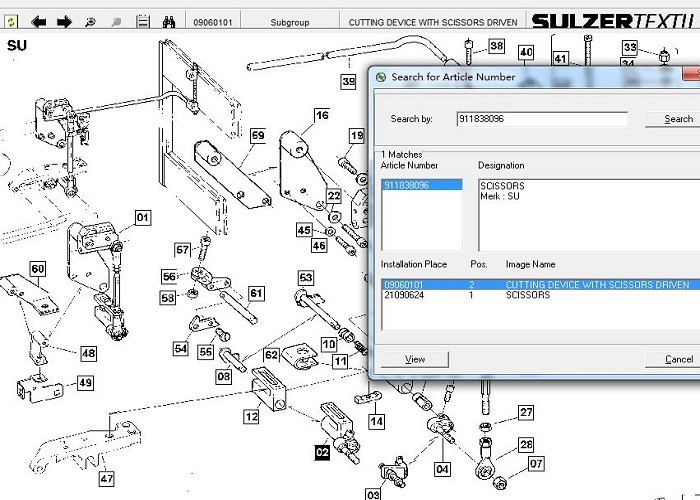Image resolution: width=700 pixels, height=500 pixels.
Task: Click the green refresh icon in toolbar
Action: coord(11,21)
